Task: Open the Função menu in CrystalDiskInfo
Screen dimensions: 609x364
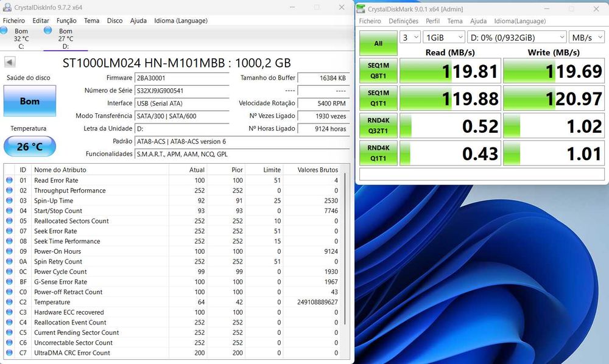Action: click(x=66, y=21)
